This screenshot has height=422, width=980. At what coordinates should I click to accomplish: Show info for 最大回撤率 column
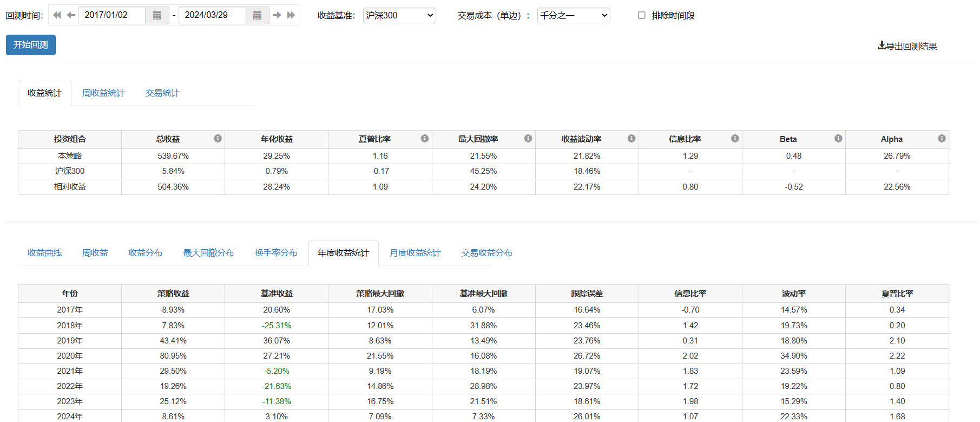528,139
